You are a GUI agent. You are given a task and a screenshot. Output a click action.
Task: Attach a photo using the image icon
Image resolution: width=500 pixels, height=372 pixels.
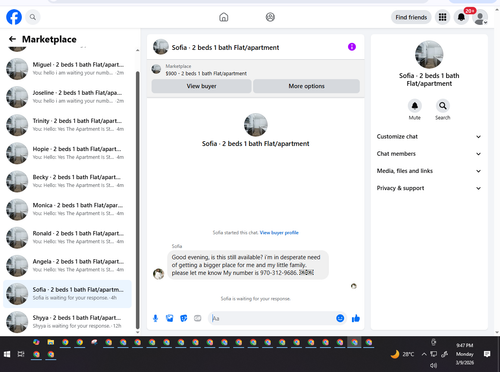[x=170, y=318]
